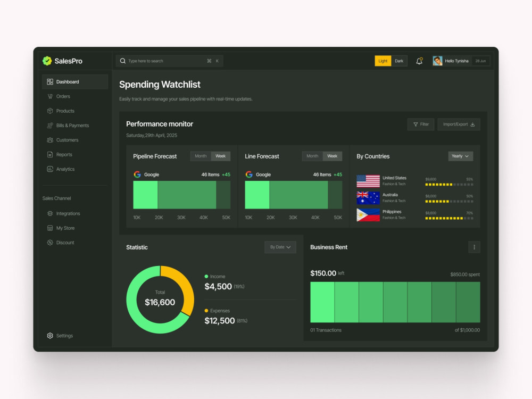532x399 pixels.
Task: Click the search magnifier icon
Action: coord(122,61)
